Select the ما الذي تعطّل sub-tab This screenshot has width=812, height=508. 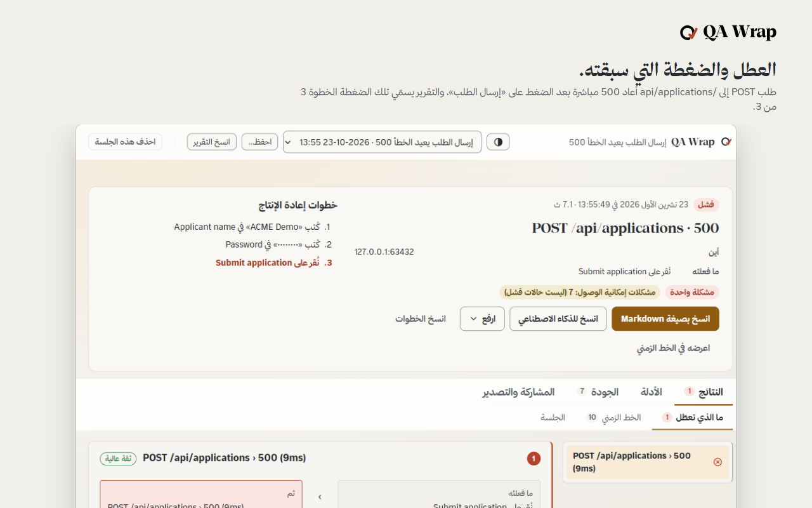[x=692, y=417]
